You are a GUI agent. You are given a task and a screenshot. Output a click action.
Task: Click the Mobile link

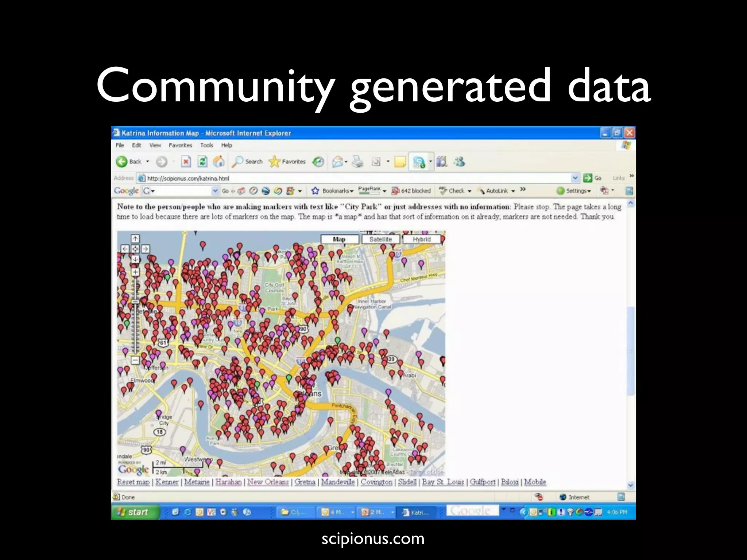535,482
